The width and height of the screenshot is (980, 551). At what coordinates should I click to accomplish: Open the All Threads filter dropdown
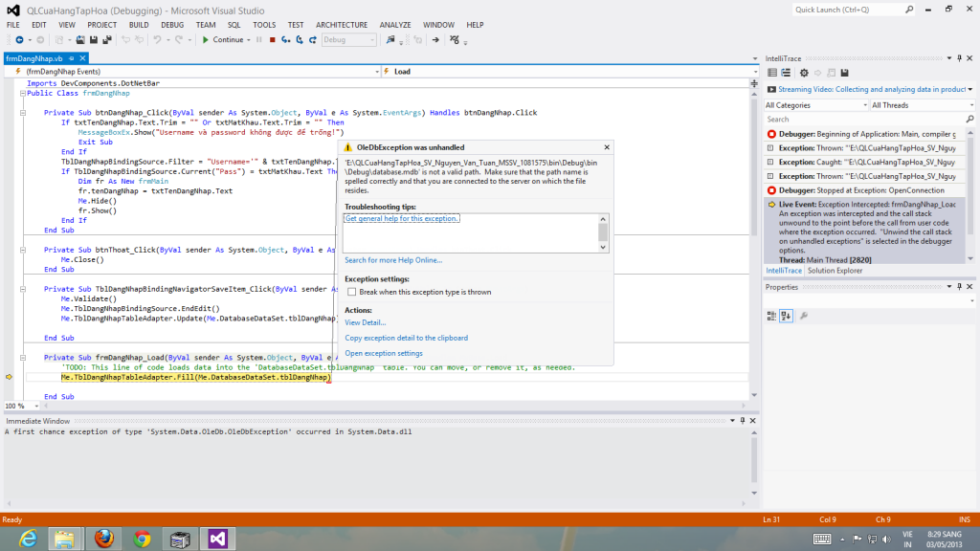923,105
